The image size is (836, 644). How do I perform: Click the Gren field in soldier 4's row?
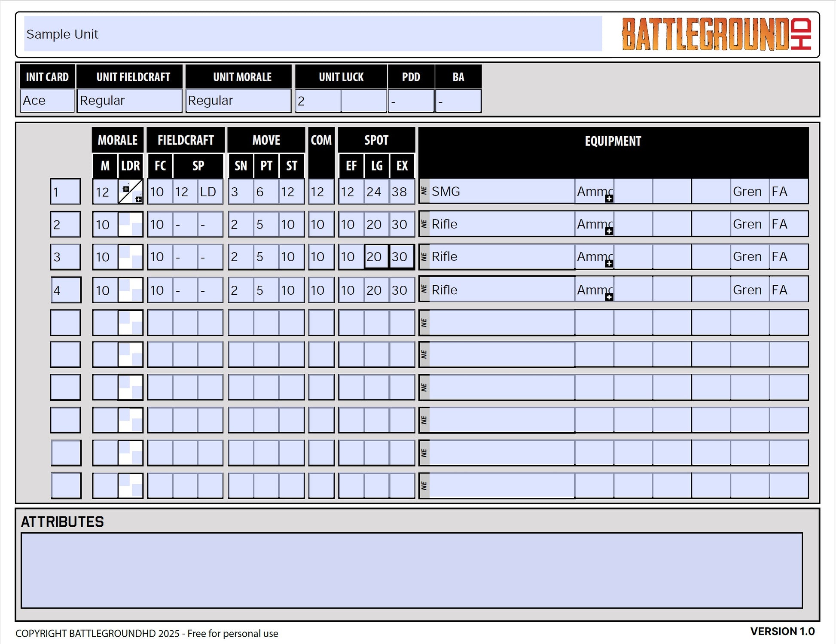point(749,290)
